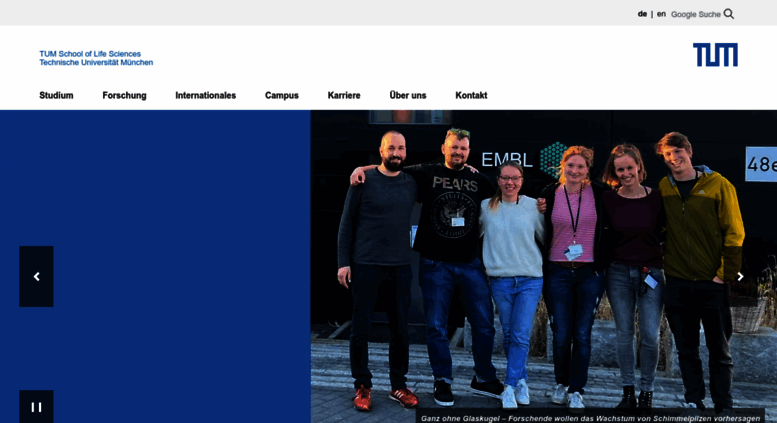Advance to the next slide arrow
This screenshot has height=423, width=777.
pos(740,276)
